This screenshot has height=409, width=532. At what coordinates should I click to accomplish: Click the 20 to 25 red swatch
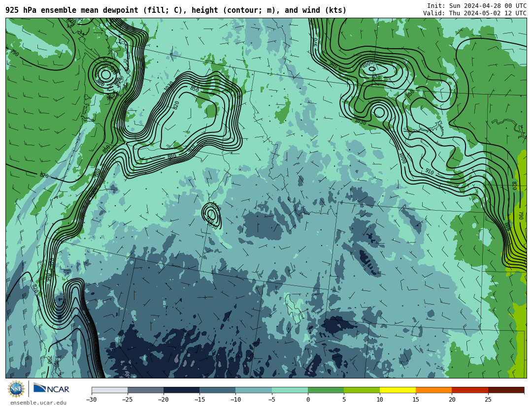point(470,390)
